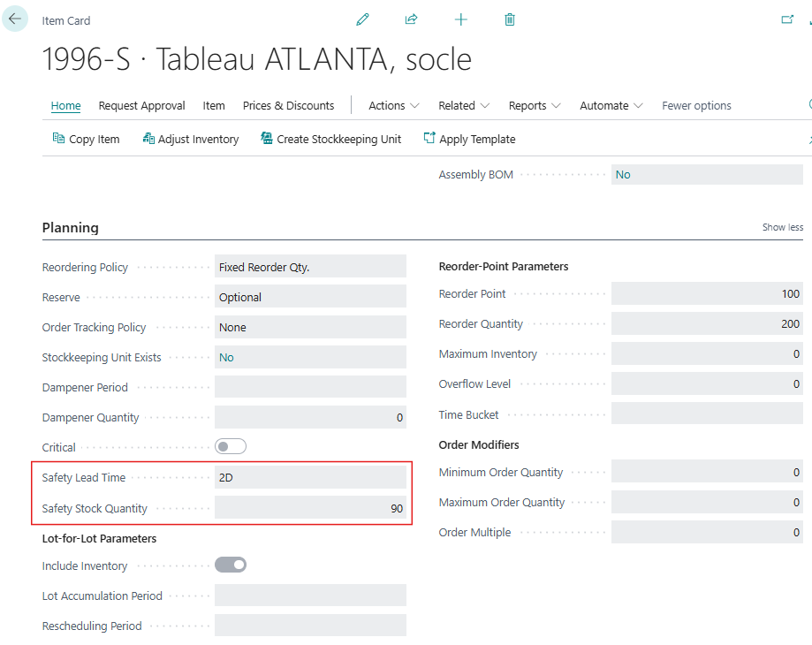The height and width of the screenshot is (645, 812).
Task: Delete item using trash icon
Action: 510,19
